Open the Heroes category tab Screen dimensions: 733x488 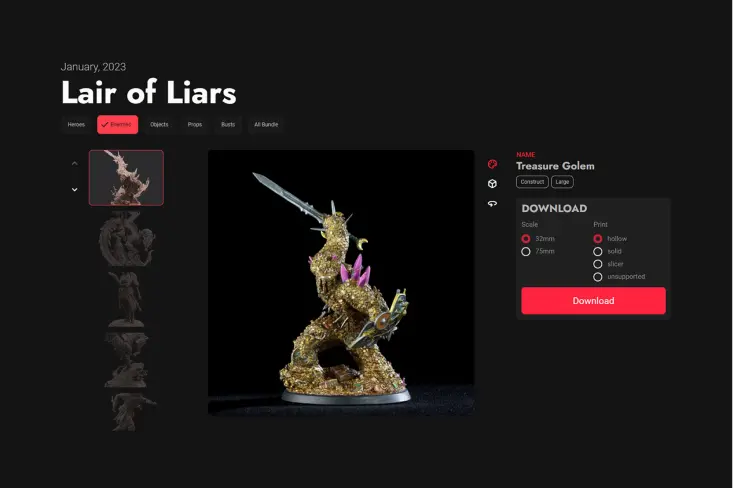76,125
